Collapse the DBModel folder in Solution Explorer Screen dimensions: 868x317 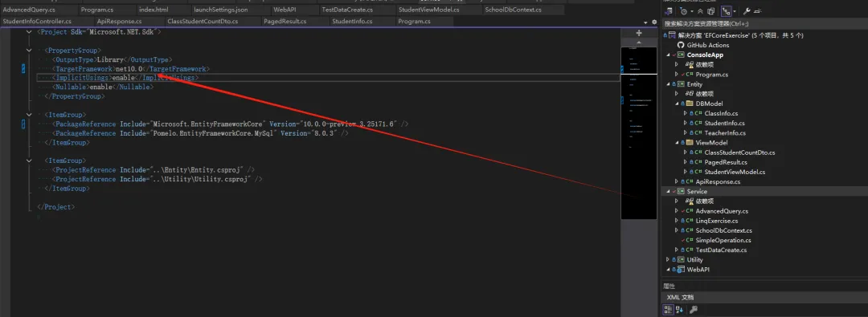point(677,104)
